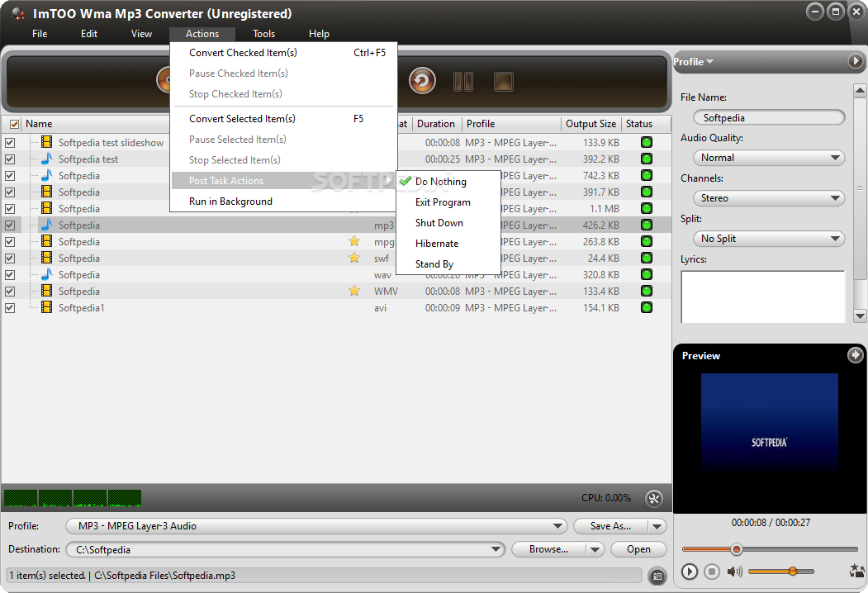The width and height of the screenshot is (868, 593).
Task: Open the No Split dropdown
Action: (x=769, y=239)
